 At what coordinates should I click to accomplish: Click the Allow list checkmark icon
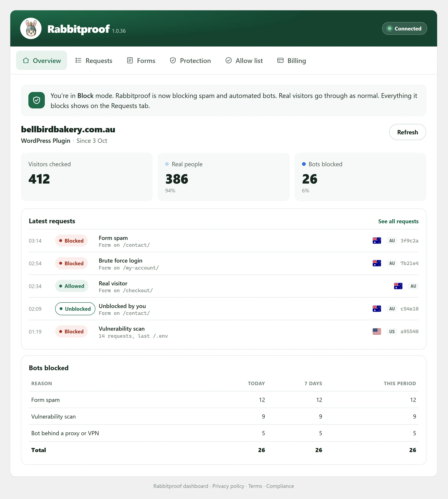coord(228,60)
